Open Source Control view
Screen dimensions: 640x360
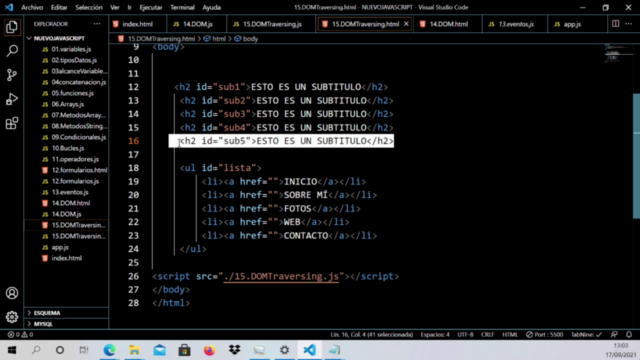pos(12,75)
